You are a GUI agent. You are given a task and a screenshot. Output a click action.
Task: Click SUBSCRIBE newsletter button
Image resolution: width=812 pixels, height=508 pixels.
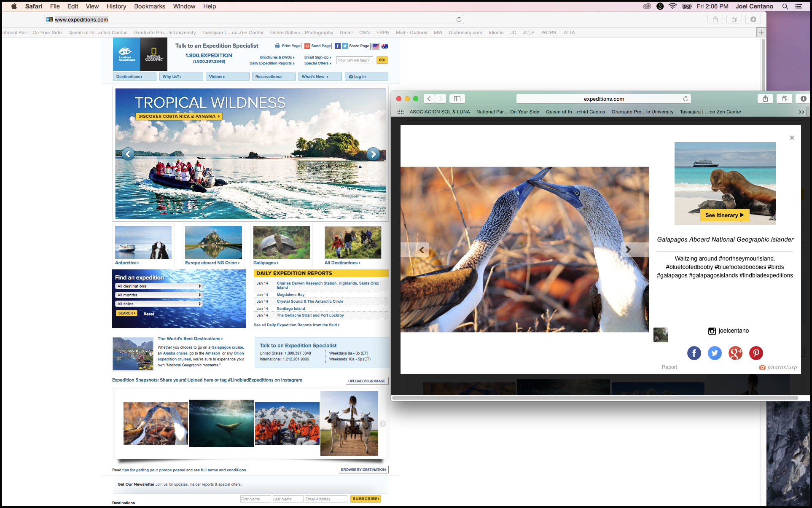[x=366, y=499]
